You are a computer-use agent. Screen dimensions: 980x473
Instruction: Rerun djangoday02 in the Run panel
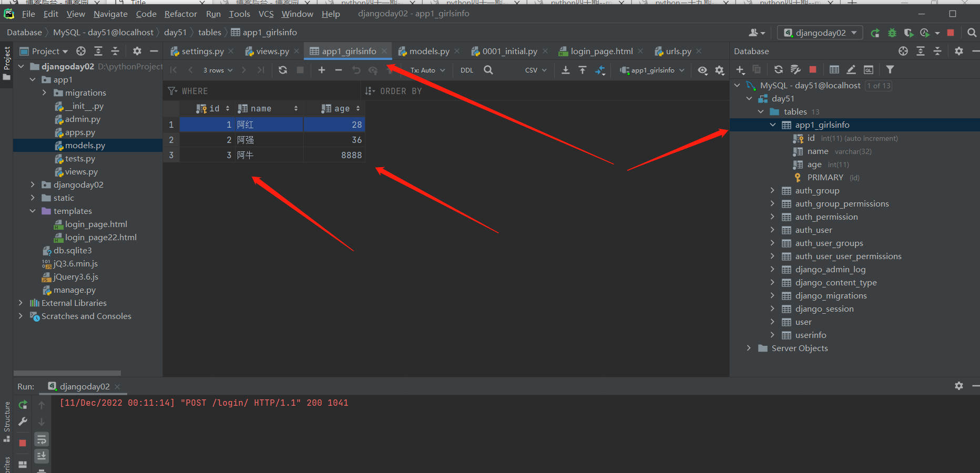(23, 405)
